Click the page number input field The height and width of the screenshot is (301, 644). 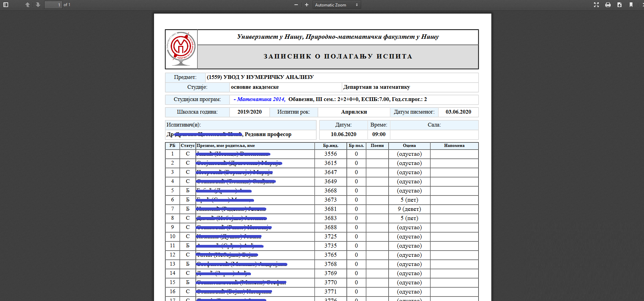[53, 5]
